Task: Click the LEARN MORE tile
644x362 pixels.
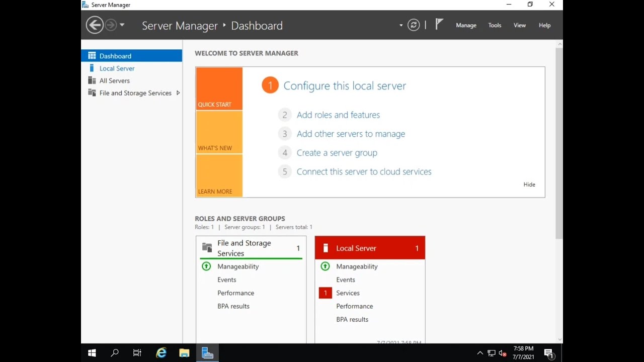Action: click(x=219, y=175)
